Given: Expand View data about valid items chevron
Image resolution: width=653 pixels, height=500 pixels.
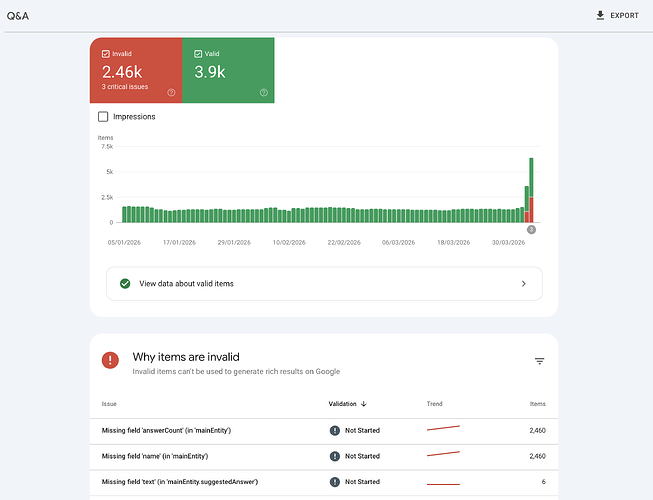Looking at the screenshot, I should coord(523,284).
